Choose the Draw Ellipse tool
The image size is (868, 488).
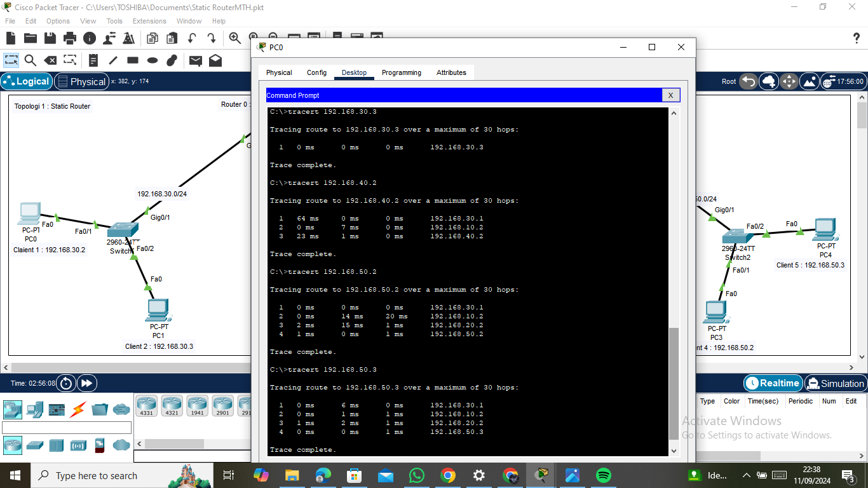pyautogui.click(x=153, y=60)
